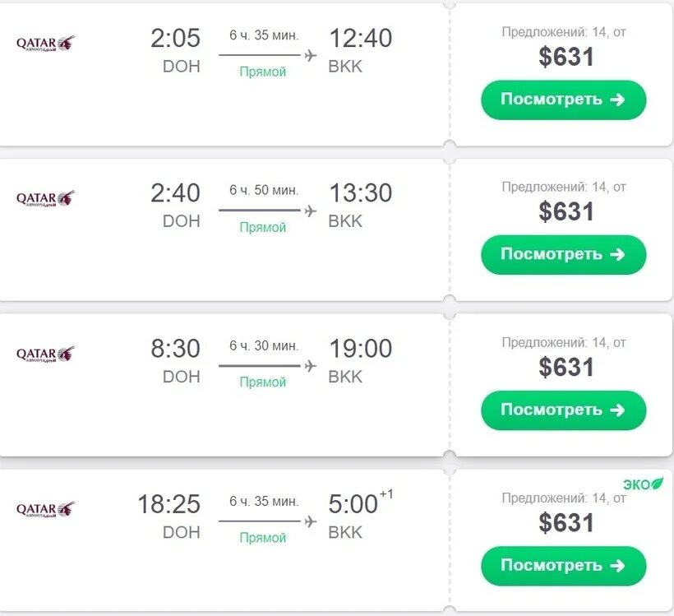The height and width of the screenshot is (616, 674).
Task: Click the Прямой label on 2:40 flight
Action: point(263,227)
